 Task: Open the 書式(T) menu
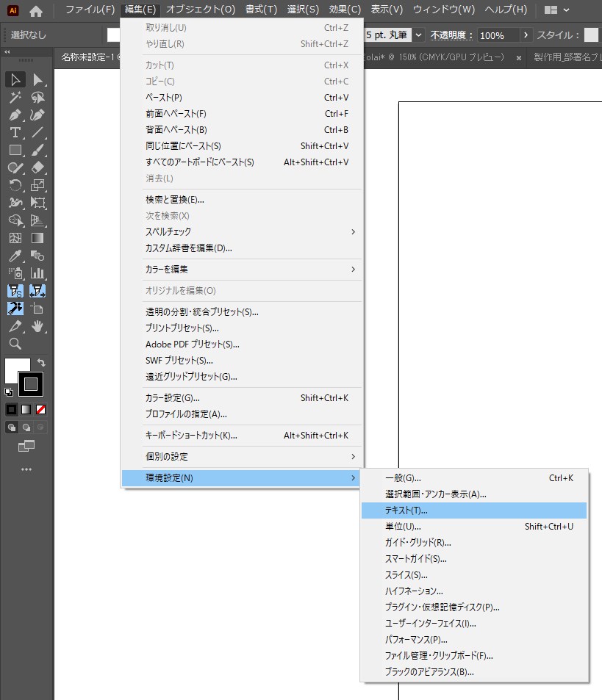click(261, 10)
